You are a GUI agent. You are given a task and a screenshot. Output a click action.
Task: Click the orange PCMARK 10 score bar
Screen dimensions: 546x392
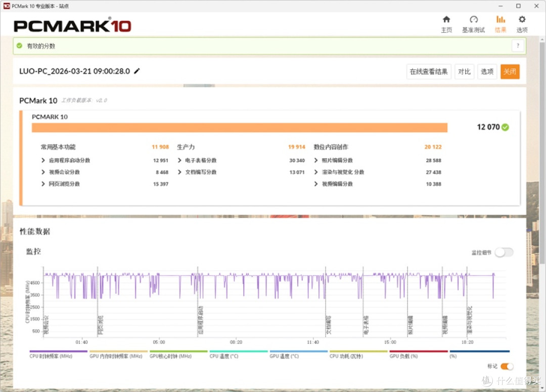pos(240,127)
